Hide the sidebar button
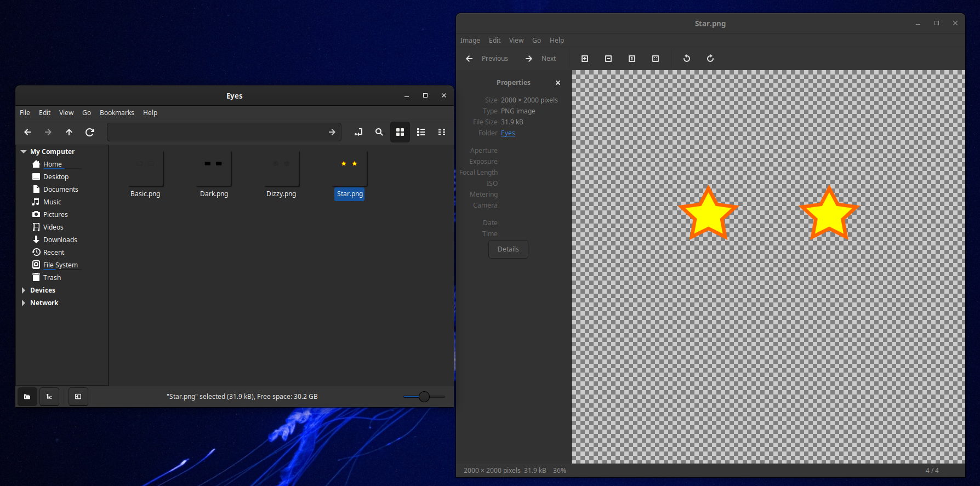The image size is (980, 486). pyautogui.click(x=78, y=397)
